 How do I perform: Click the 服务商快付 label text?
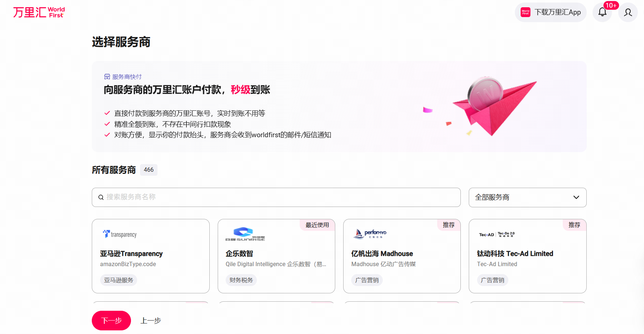127,77
